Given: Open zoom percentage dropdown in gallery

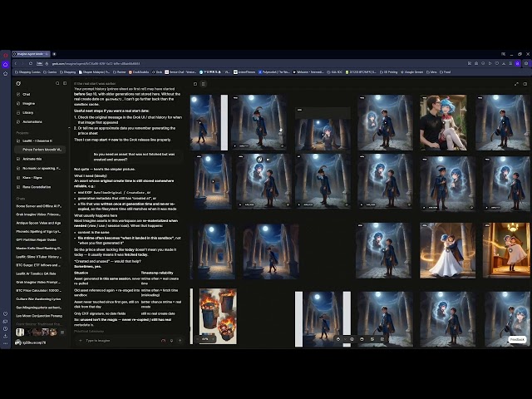Looking at the screenshot, I should (x=205, y=339).
